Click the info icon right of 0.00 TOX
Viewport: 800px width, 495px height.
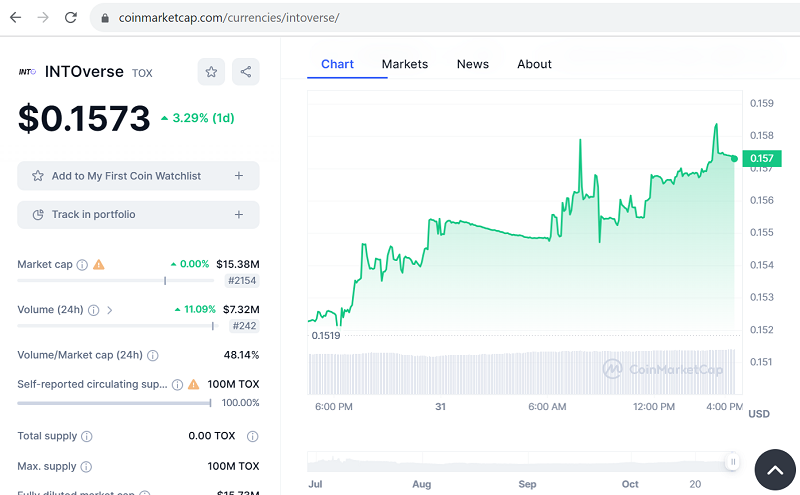click(253, 437)
